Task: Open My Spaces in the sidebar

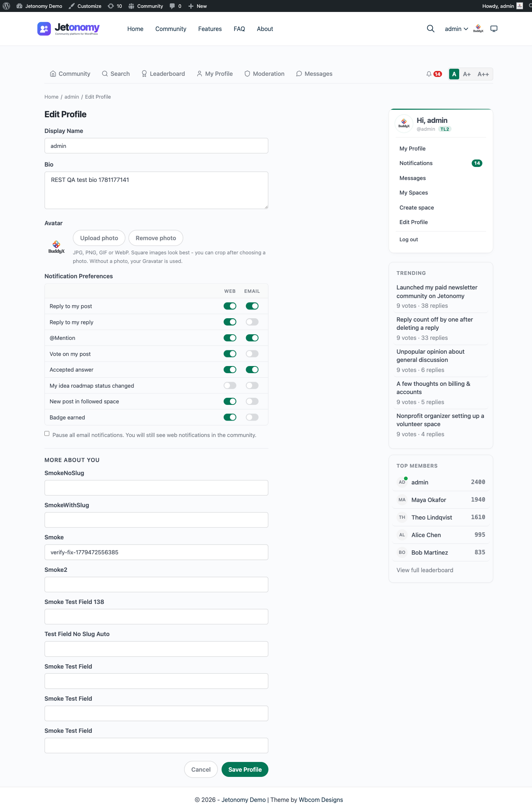Action: 441,193
